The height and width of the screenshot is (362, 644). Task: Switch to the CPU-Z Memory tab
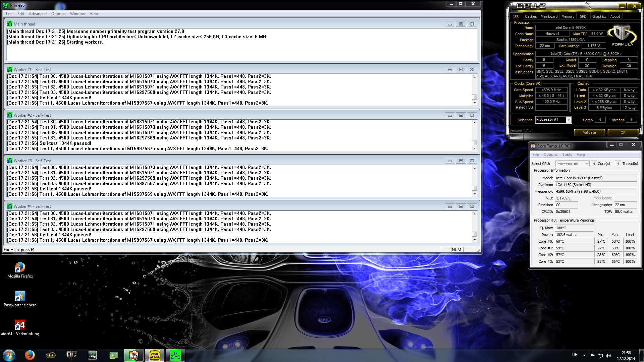point(568,16)
